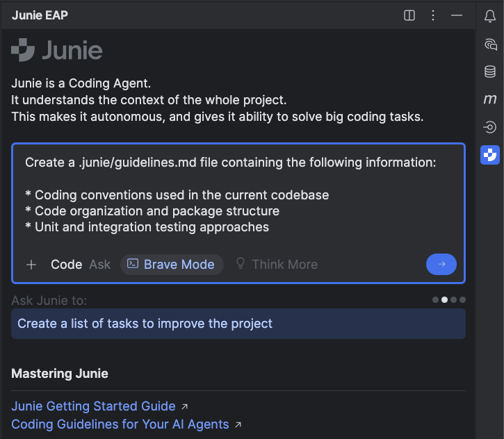The width and height of the screenshot is (504, 439).
Task: Open the Maven tool window
Action: point(490,99)
